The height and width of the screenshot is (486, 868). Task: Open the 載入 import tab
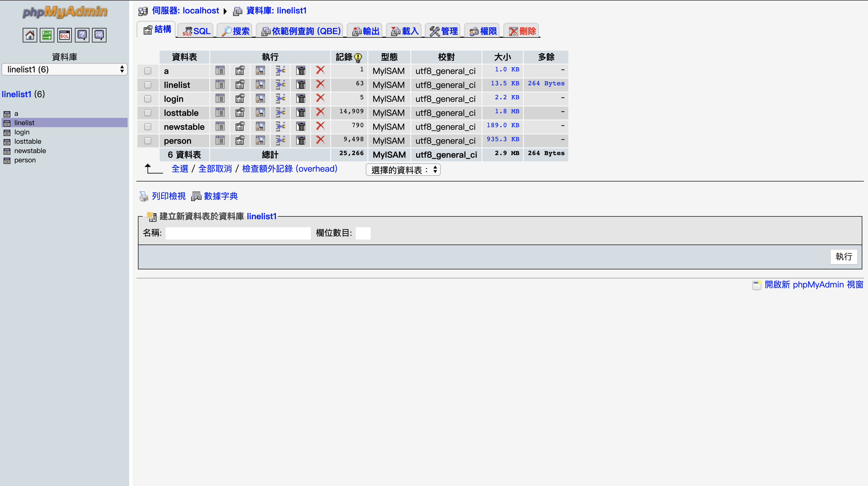404,31
